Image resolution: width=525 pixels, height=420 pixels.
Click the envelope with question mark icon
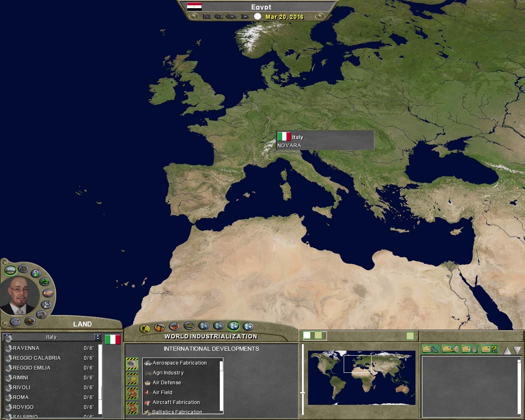(x=489, y=349)
